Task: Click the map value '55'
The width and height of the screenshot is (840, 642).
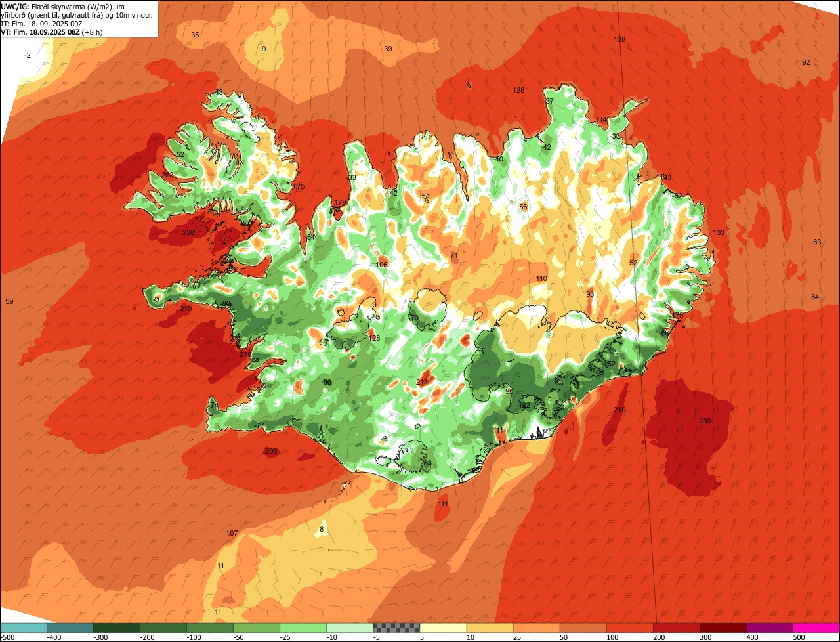Action: (523, 207)
